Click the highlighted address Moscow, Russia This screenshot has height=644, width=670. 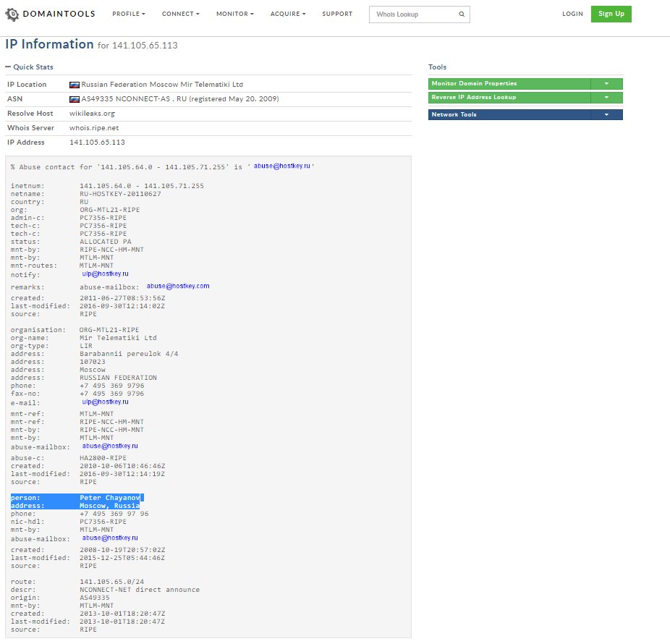pyautogui.click(x=109, y=506)
